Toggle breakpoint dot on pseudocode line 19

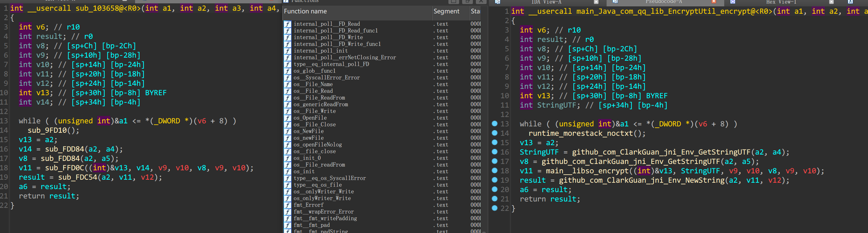pos(495,180)
